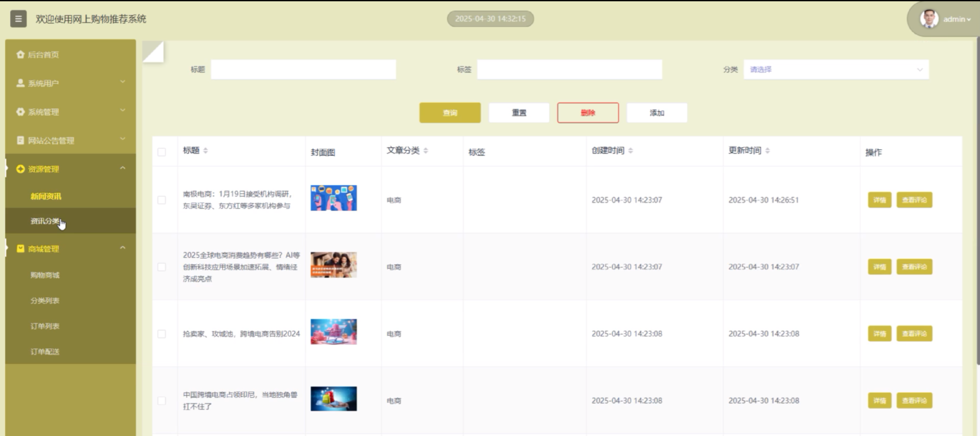Click 查看评论 for the first article

914,200
